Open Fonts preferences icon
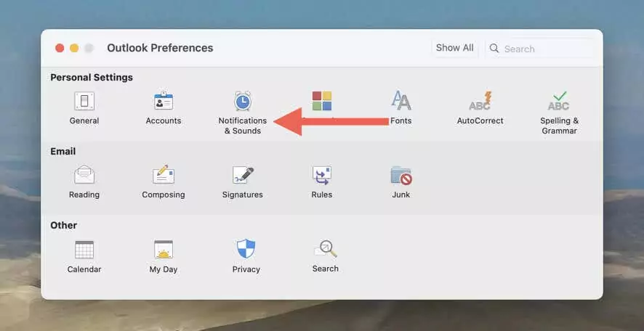This screenshot has width=644, height=331. [x=401, y=101]
